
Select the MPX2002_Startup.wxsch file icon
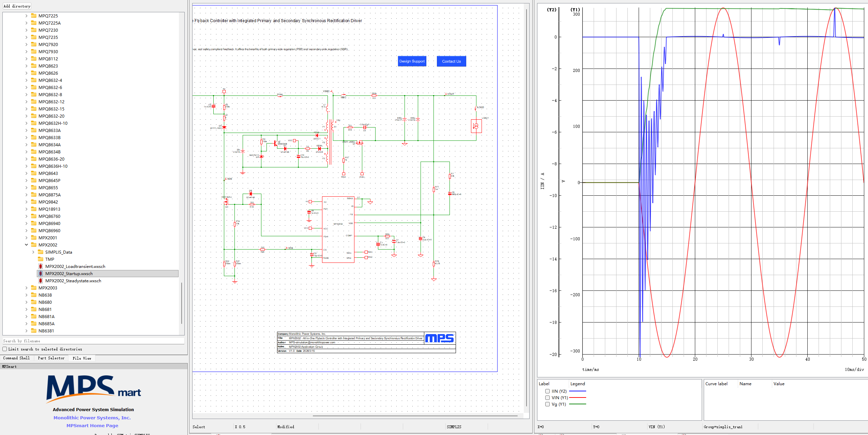tap(41, 274)
